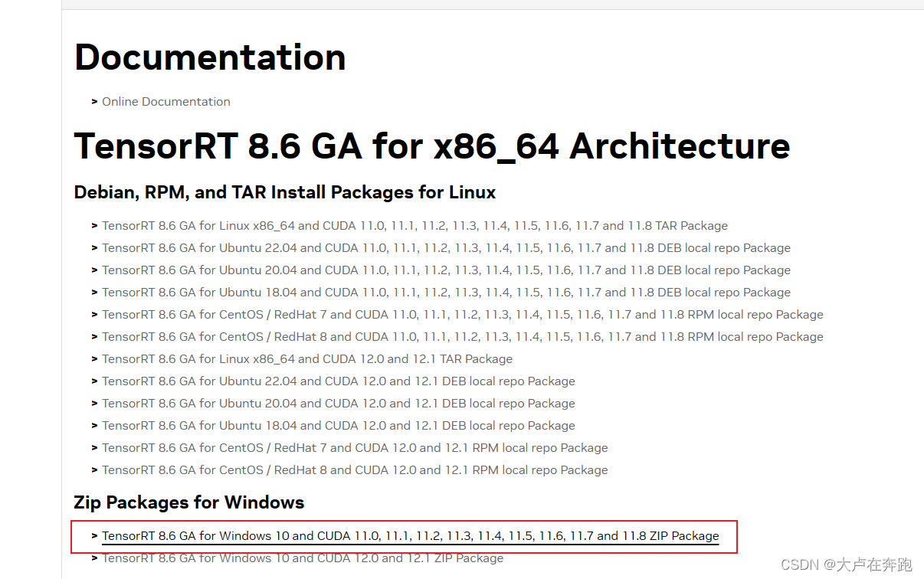
Task: Click the chevron next to Ubuntu 18.04 CUDA 12.0 link
Action: (x=93, y=425)
